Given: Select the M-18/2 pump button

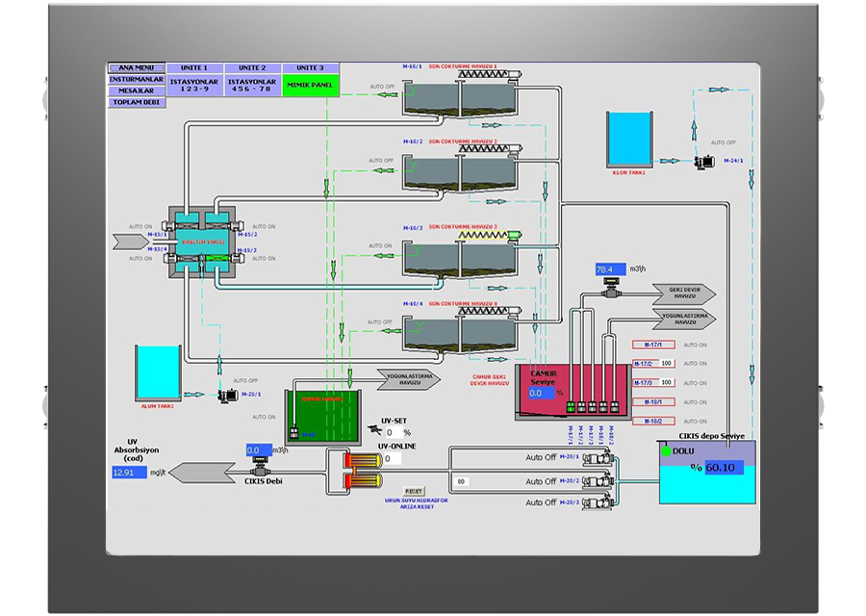Looking at the screenshot, I should click(653, 421).
